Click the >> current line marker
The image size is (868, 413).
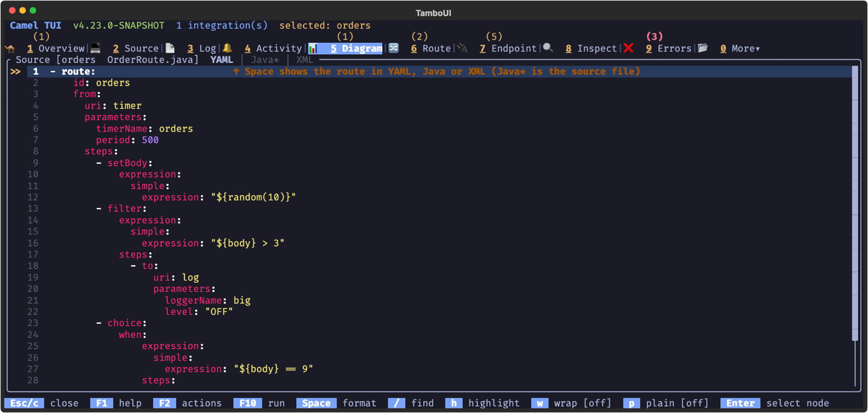(x=16, y=71)
